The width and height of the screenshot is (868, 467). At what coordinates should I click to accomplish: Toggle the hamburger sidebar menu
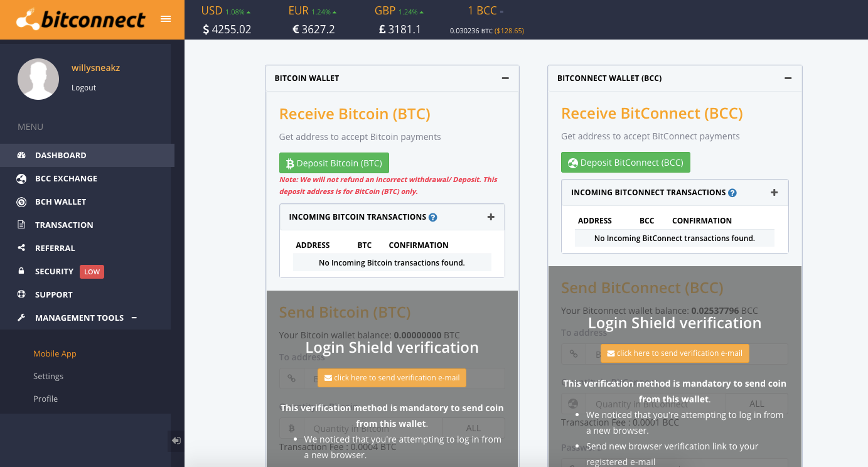pyautogui.click(x=166, y=19)
